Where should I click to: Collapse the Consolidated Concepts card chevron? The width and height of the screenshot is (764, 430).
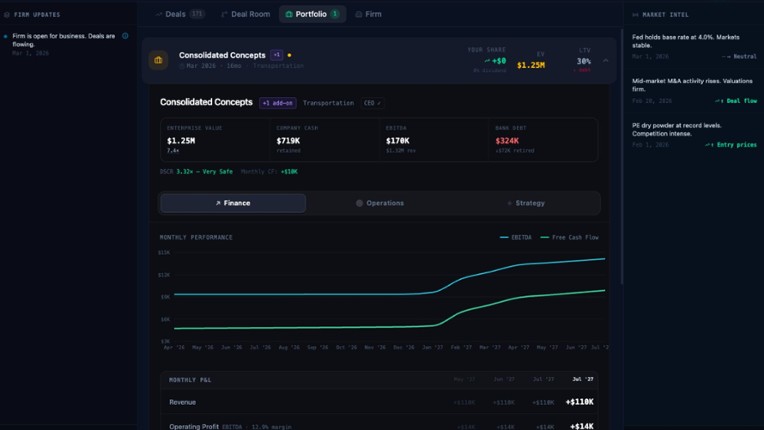pos(605,61)
